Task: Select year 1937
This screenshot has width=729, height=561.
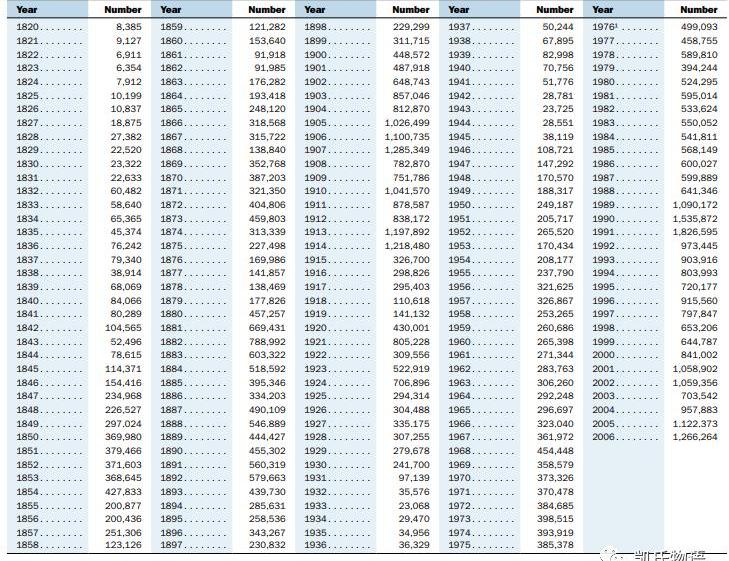Action: (460, 27)
